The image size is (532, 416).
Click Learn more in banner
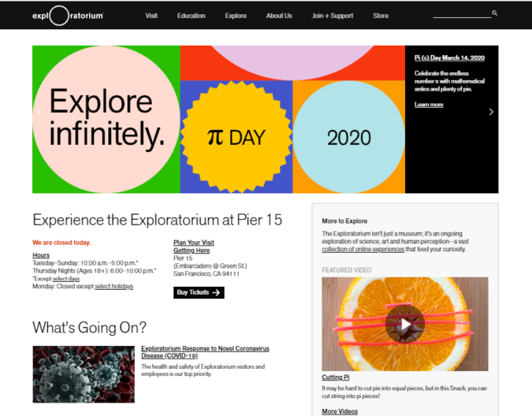[x=429, y=105]
